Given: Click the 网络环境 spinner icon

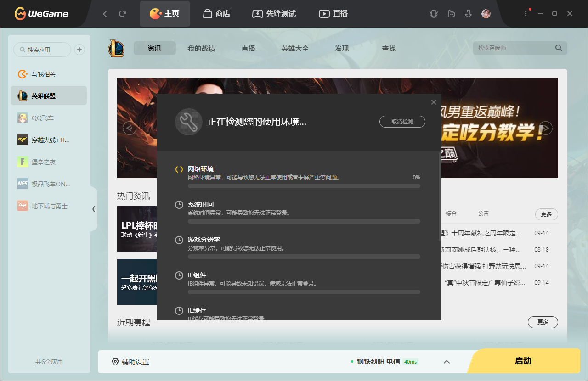Looking at the screenshot, I should point(179,169).
